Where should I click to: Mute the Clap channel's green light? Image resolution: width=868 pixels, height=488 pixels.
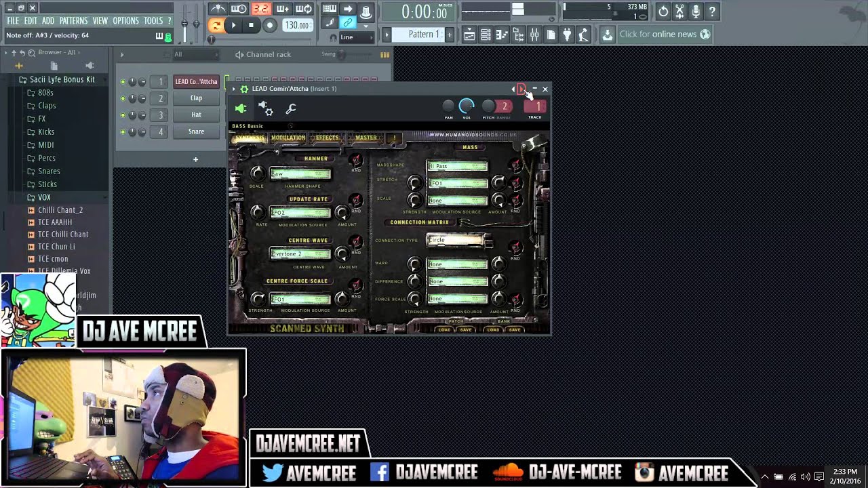click(x=123, y=98)
